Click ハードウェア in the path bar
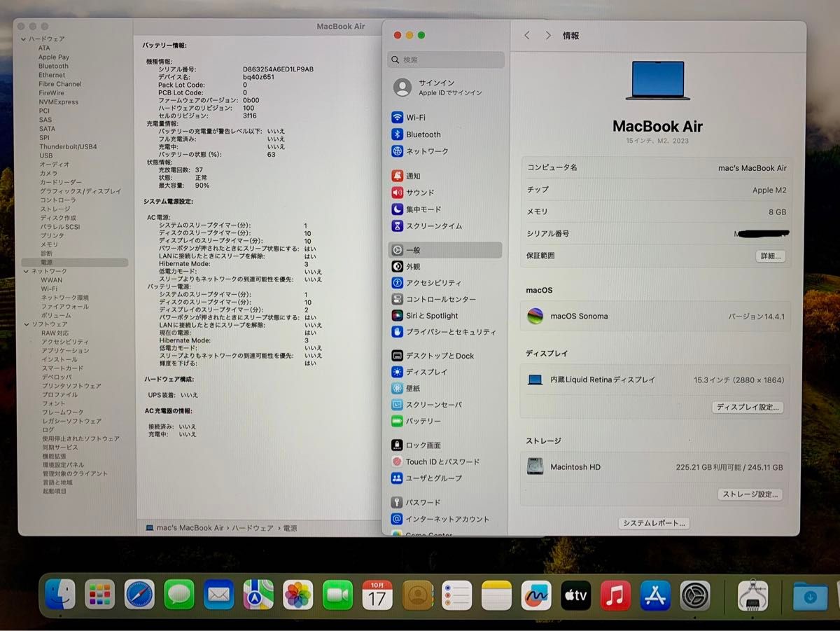 pyautogui.click(x=253, y=528)
